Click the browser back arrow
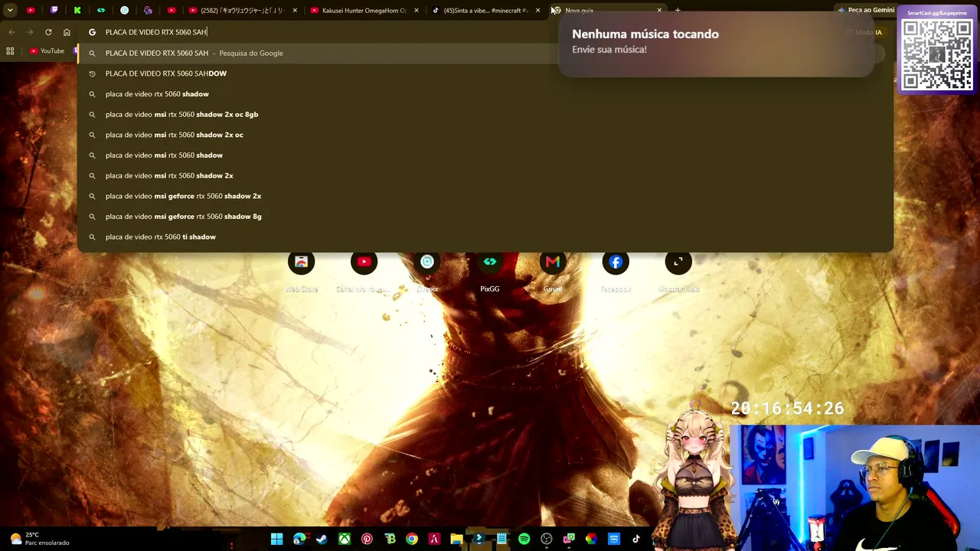Viewport: 980px width, 551px height. coord(11,32)
